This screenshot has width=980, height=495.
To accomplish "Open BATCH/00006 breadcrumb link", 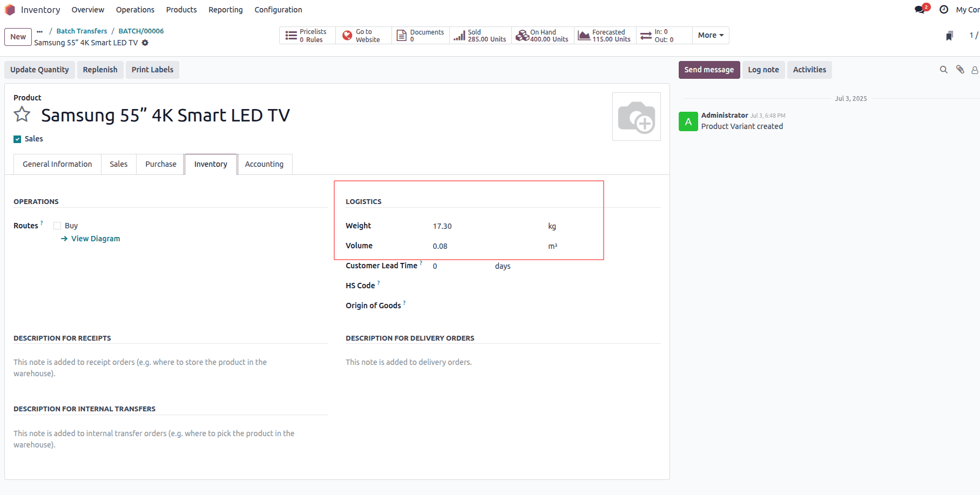I will [x=141, y=31].
